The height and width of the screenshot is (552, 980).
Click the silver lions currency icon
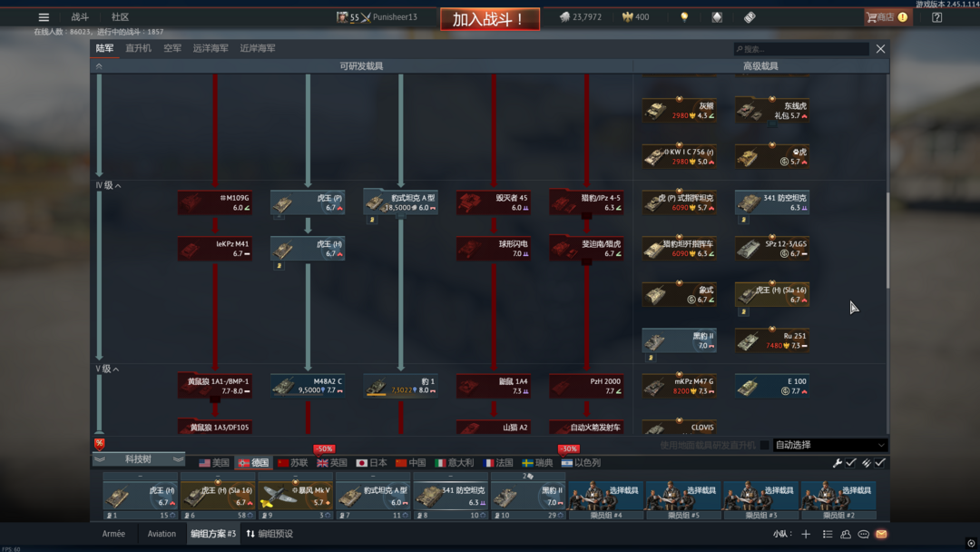(x=564, y=17)
